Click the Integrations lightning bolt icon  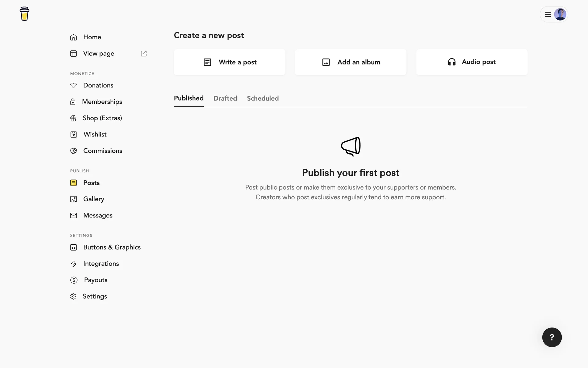click(73, 264)
